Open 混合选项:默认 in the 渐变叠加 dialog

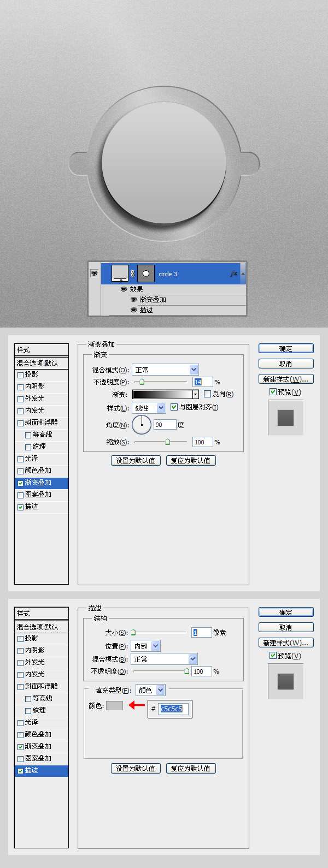pos(42,363)
